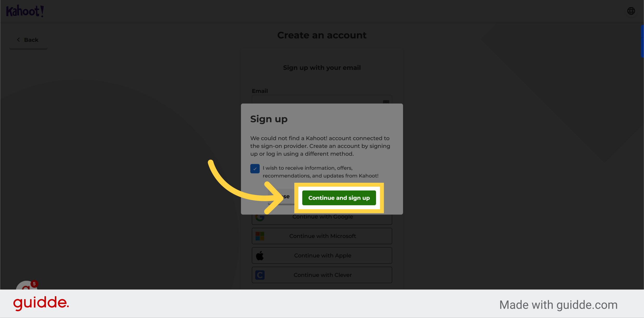Select Continue with Google option
The image size is (644, 318).
point(321,216)
